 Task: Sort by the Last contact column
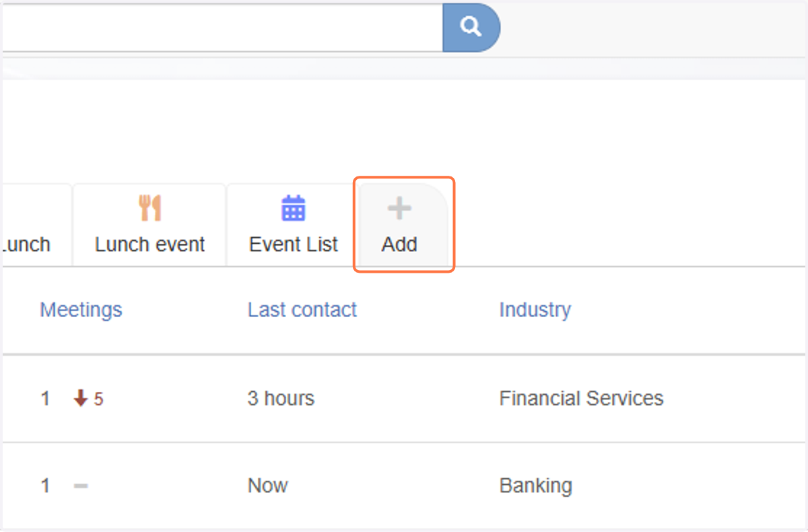coord(302,310)
